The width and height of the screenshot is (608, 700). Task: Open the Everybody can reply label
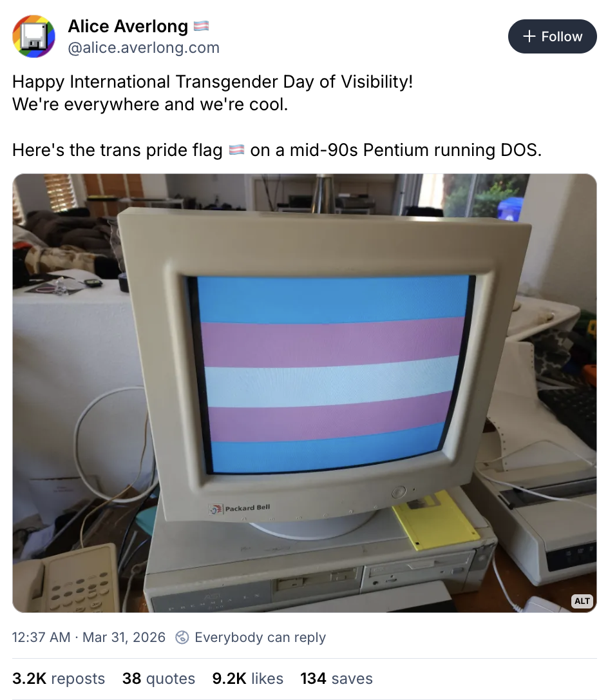(x=260, y=637)
